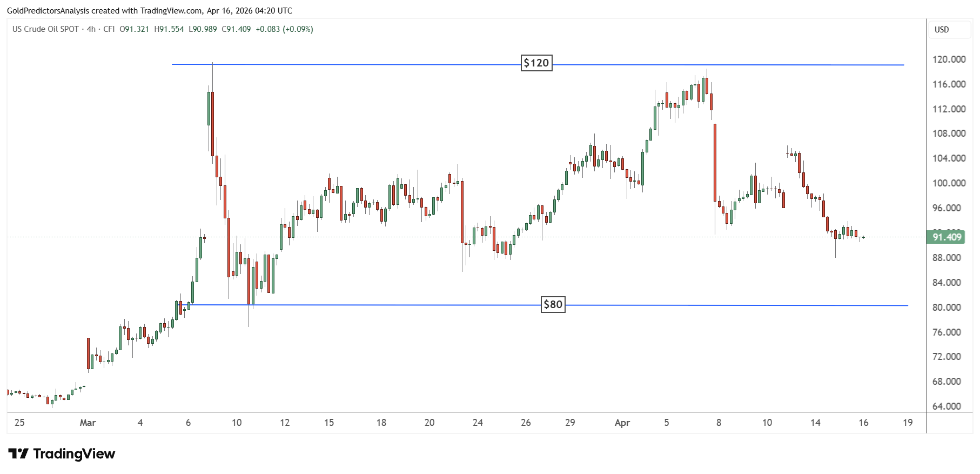Click the 84.000 price axis label
980x474 pixels.
click(x=947, y=283)
